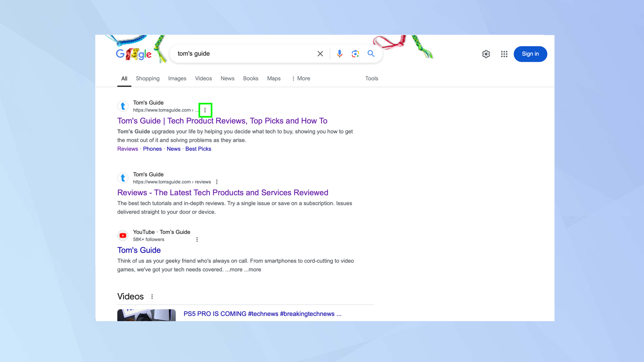Open highlighted three-dot menu for tomsguide.com result
The height and width of the screenshot is (362, 644).
click(205, 110)
